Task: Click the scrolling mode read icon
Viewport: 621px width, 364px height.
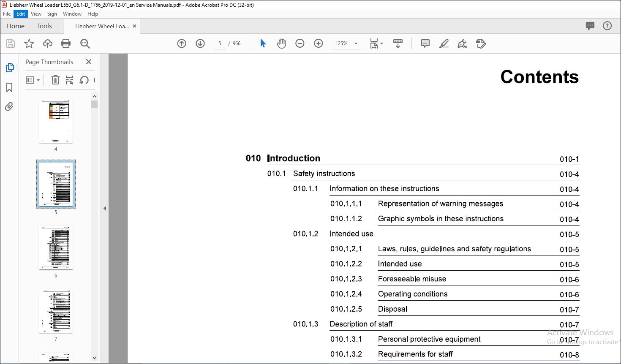Action: pyautogui.click(x=398, y=43)
